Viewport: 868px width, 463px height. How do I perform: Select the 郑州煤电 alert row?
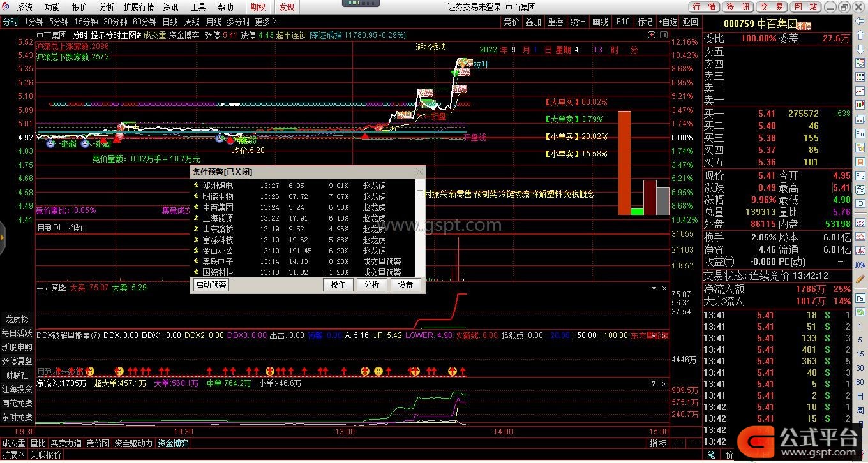pyautogui.click(x=303, y=186)
